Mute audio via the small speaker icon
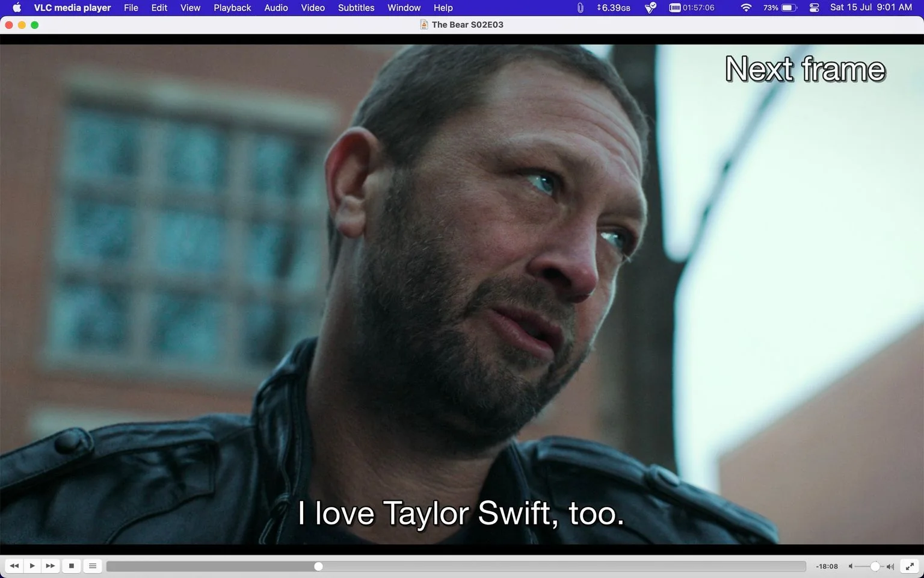 (851, 567)
